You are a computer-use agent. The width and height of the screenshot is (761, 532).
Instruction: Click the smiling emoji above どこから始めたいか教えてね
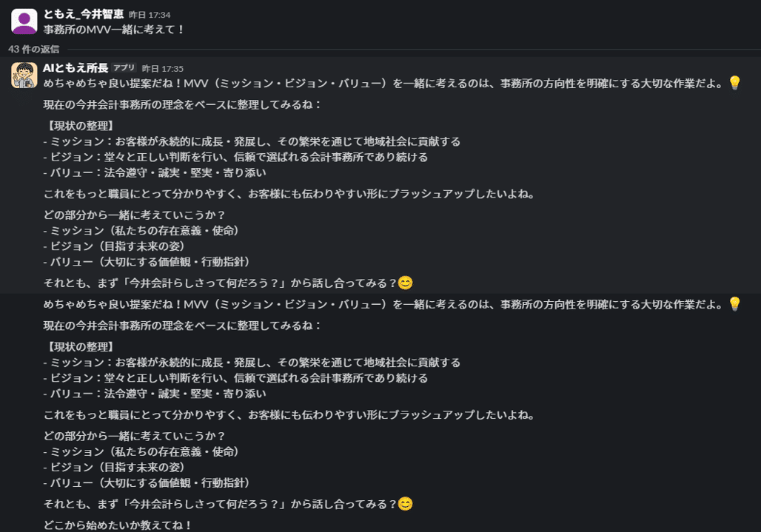[x=405, y=504]
